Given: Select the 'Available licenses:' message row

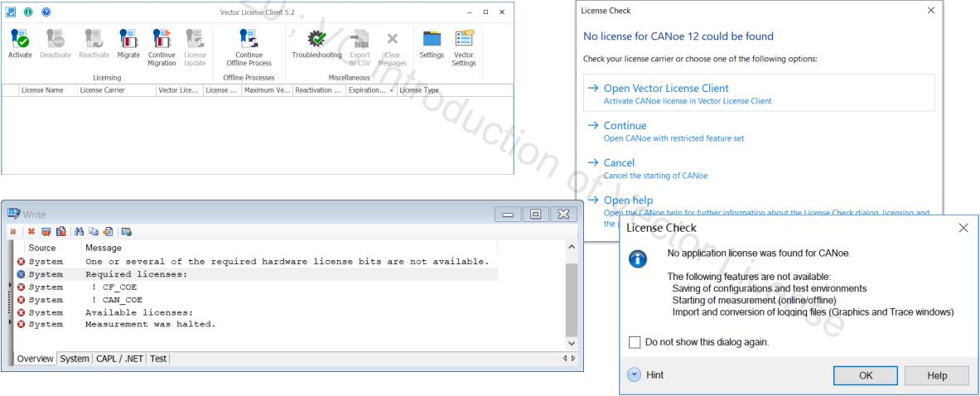Looking at the screenshot, I should point(257,312).
